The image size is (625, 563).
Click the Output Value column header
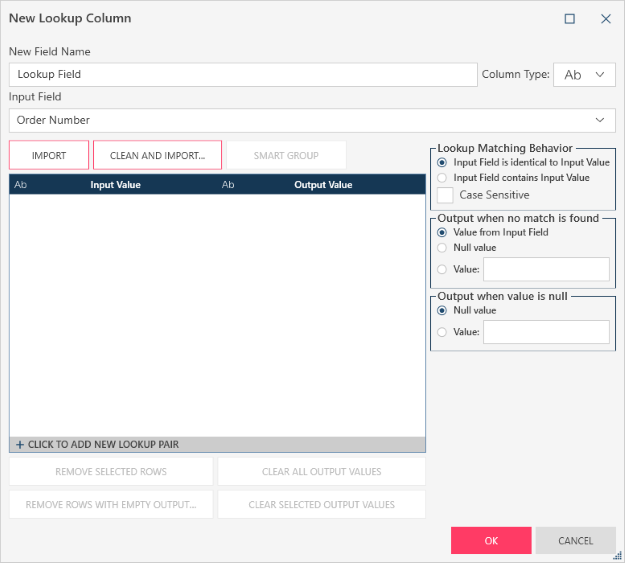(323, 185)
